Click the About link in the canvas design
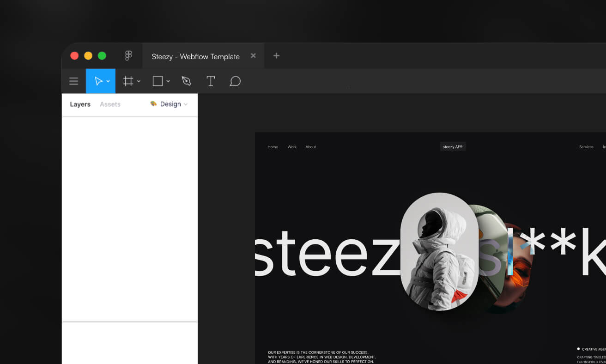Image resolution: width=606 pixels, height=364 pixels. pos(311,147)
